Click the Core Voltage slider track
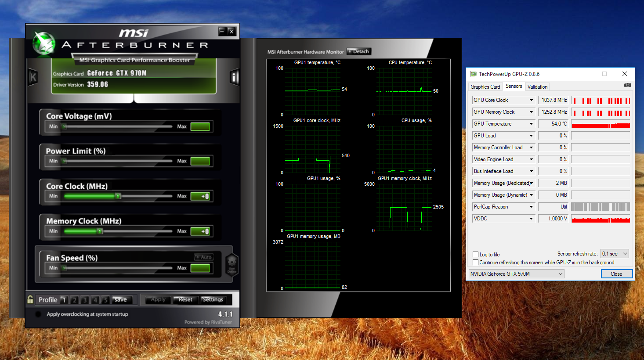 point(118,126)
